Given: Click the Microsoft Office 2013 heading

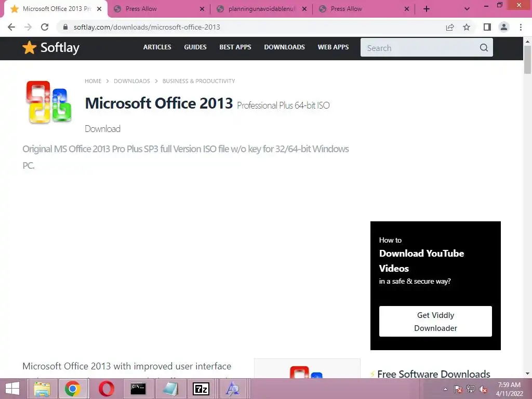Looking at the screenshot, I should pos(159,103).
